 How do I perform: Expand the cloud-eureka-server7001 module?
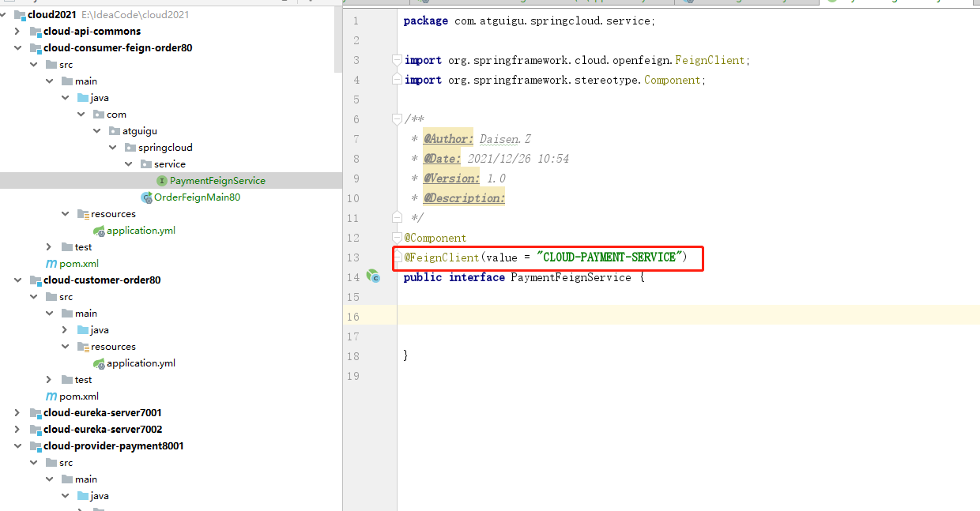coord(17,413)
